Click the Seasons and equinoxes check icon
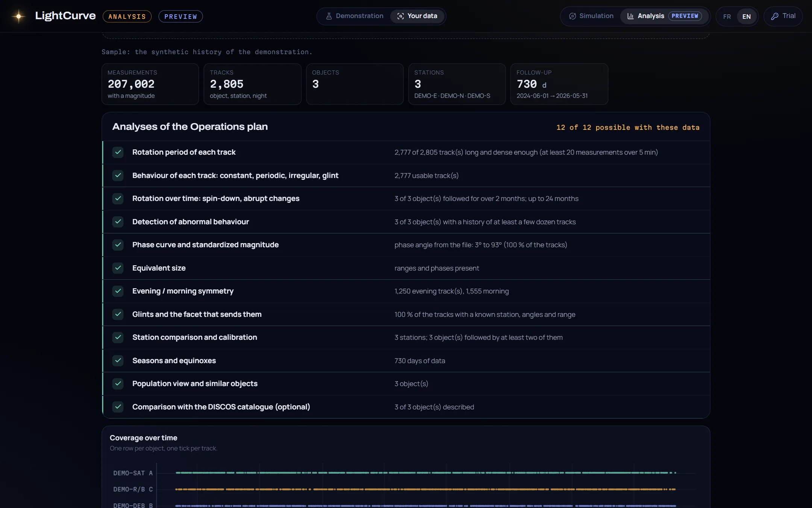 [118, 360]
